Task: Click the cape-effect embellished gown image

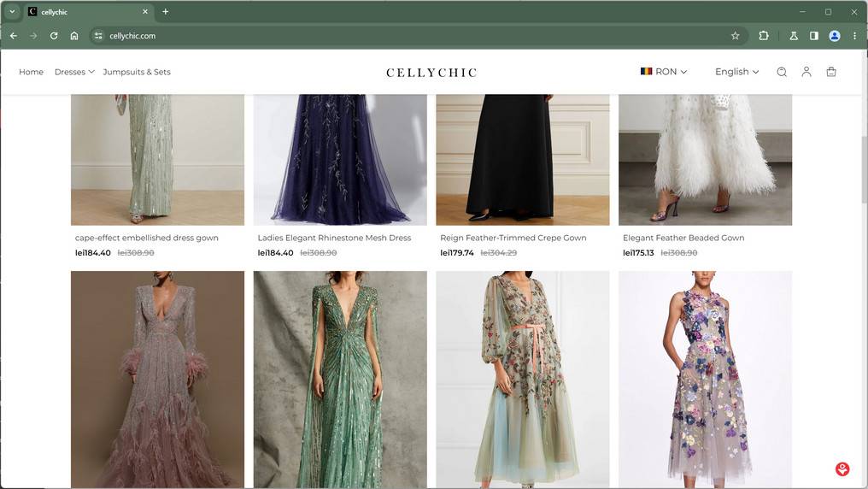Action: click(x=157, y=160)
